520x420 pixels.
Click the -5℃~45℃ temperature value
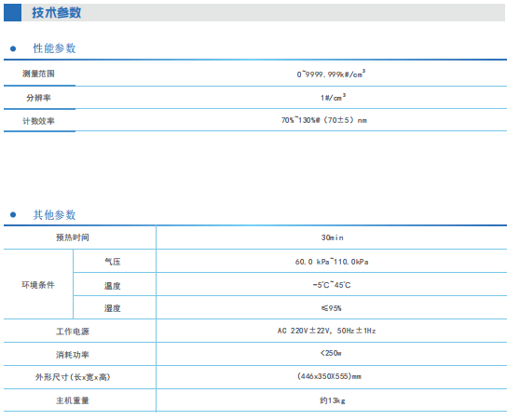[x=332, y=285]
